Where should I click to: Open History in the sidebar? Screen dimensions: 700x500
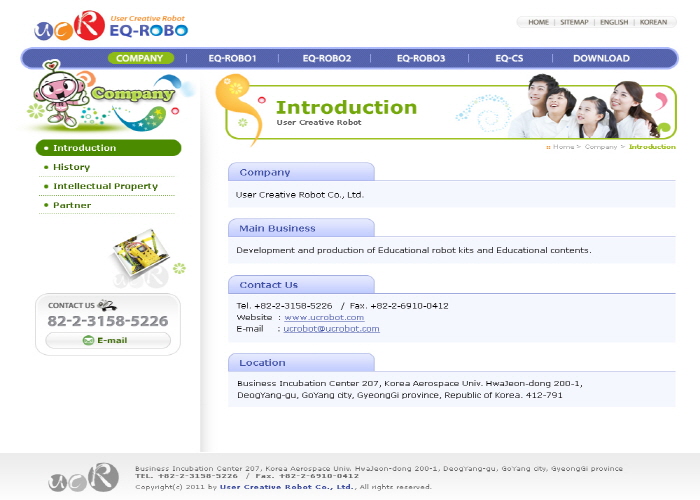coord(71,167)
